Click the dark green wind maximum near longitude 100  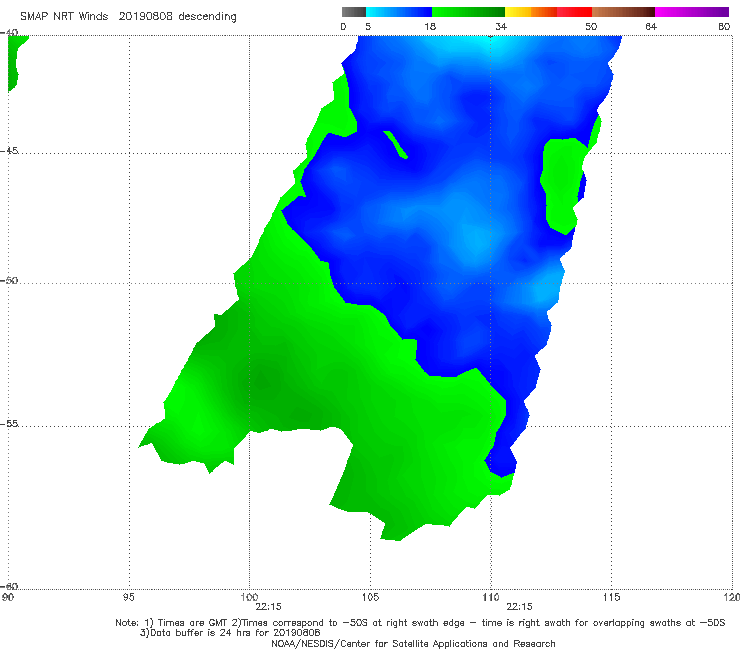(x=262, y=380)
